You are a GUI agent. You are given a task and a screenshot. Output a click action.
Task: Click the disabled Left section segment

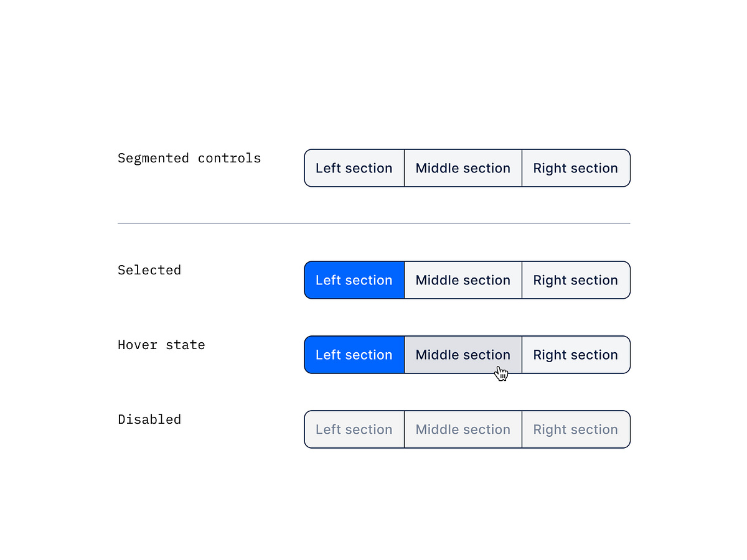[x=354, y=429]
